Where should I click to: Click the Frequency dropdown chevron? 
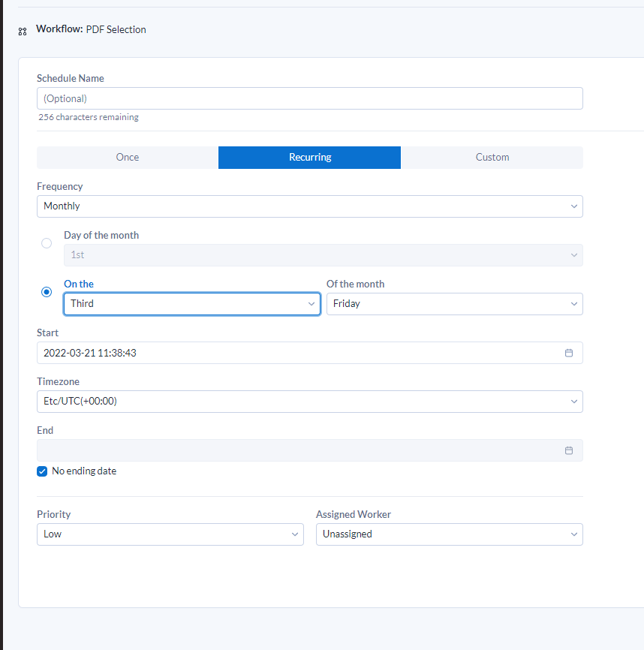[574, 206]
